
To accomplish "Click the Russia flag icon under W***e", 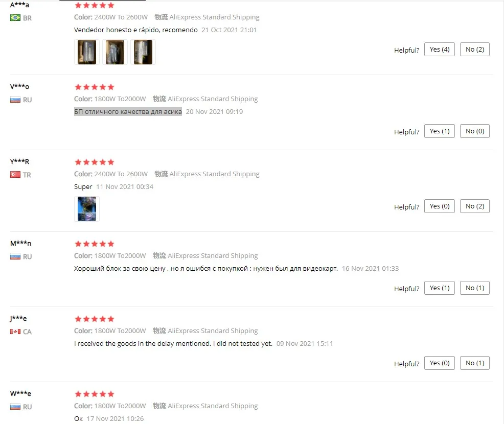I will pos(15,407).
